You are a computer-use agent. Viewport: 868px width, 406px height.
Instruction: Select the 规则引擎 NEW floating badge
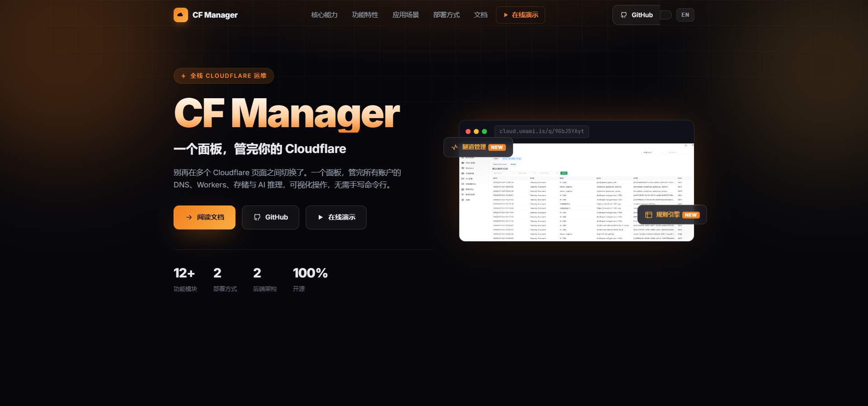click(672, 215)
